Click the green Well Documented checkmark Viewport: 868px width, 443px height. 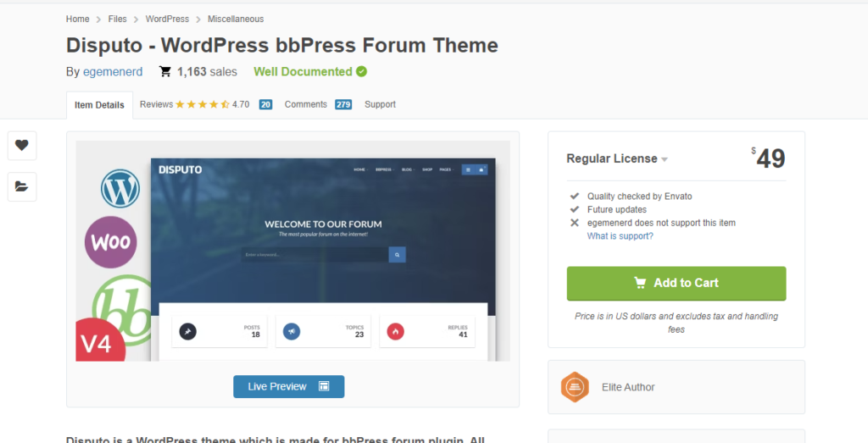(362, 72)
